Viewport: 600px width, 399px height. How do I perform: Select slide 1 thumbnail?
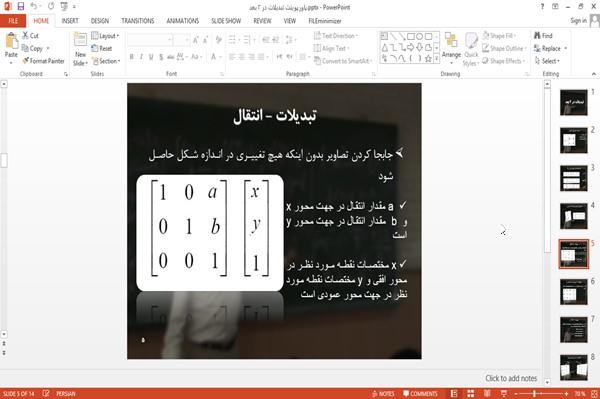[x=574, y=102]
